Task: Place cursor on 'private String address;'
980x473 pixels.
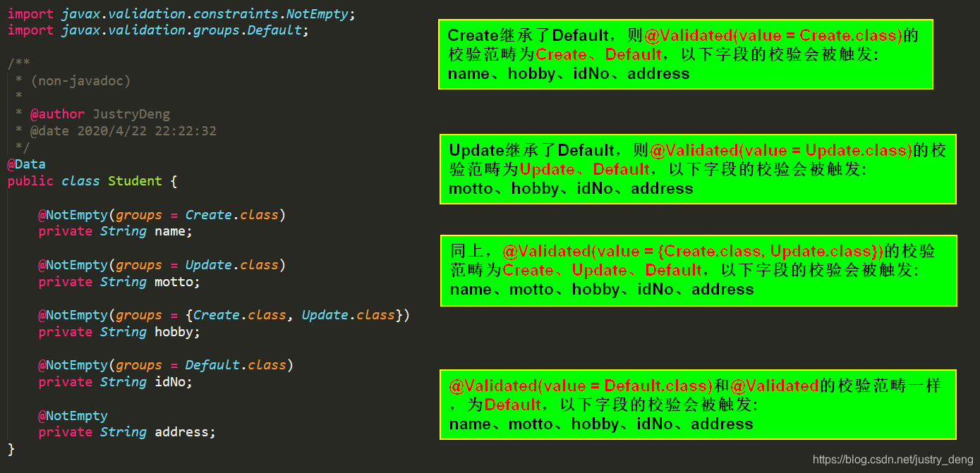Action: coord(127,432)
